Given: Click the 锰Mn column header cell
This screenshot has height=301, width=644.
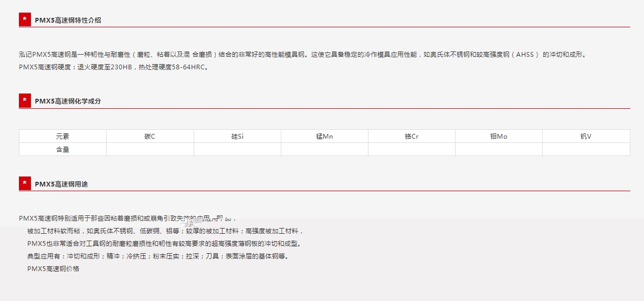Looking at the screenshot, I should 324,137.
